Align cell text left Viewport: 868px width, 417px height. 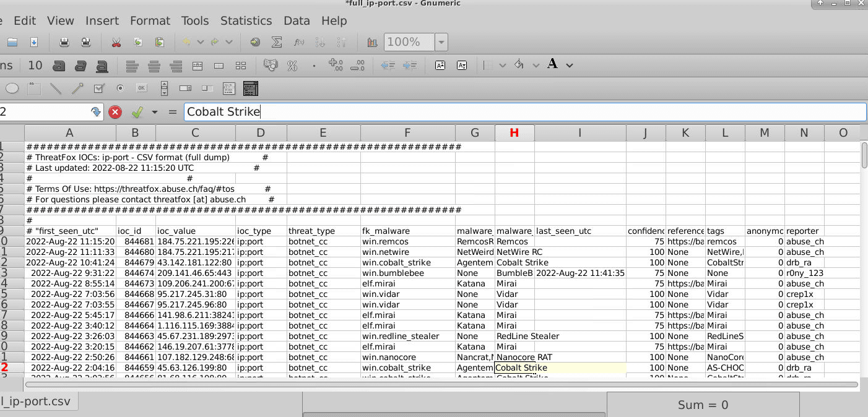point(132,65)
